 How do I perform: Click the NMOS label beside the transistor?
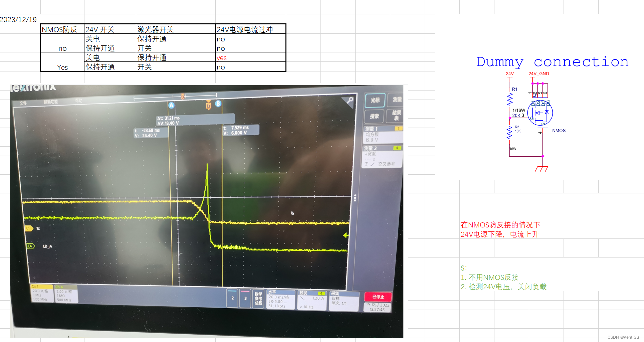click(559, 131)
